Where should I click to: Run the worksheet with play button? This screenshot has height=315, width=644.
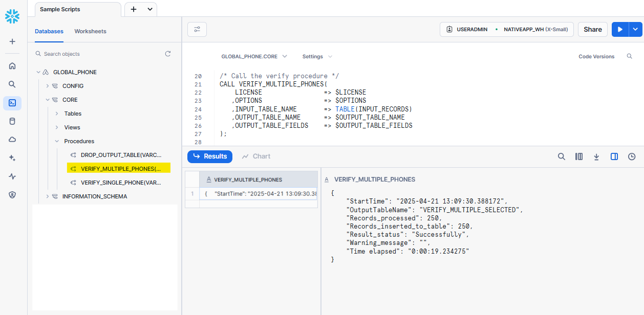(620, 30)
